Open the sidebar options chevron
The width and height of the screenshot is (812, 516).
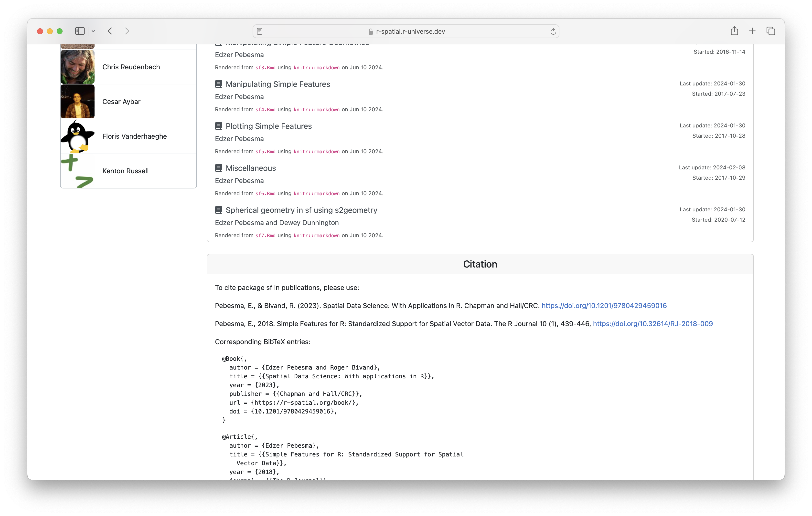coord(93,31)
